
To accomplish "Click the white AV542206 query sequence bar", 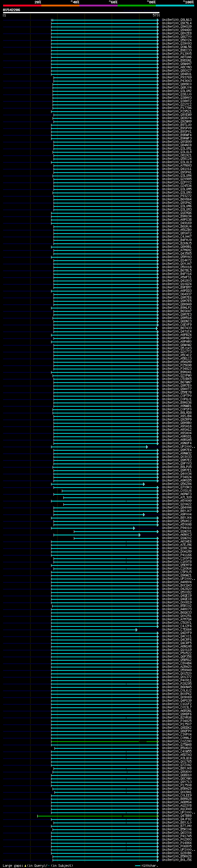I will coord(81,12).
